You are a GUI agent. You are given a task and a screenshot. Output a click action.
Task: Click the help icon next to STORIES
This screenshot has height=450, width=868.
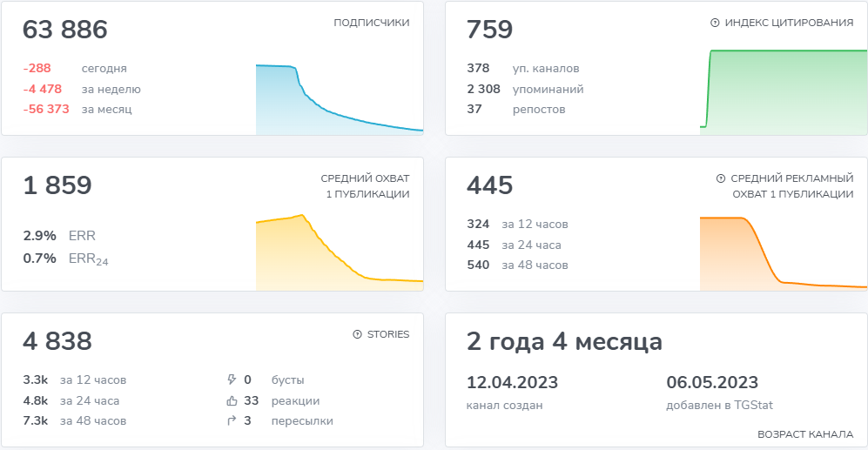357,334
